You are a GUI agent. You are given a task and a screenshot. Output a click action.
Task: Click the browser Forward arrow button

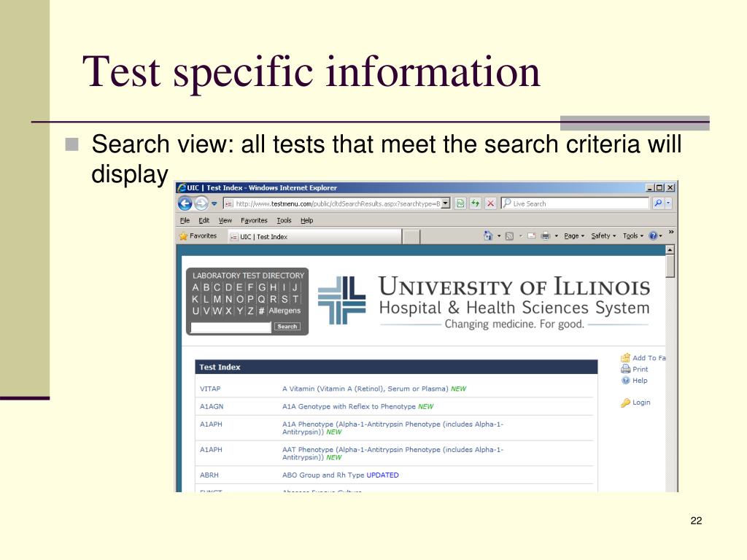click(x=201, y=204)
